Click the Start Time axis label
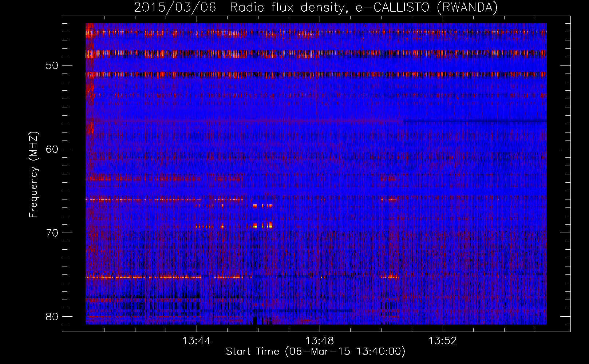The height and width of the screenshot is (364, 589). pyautogui.click(x=316, y=352)
